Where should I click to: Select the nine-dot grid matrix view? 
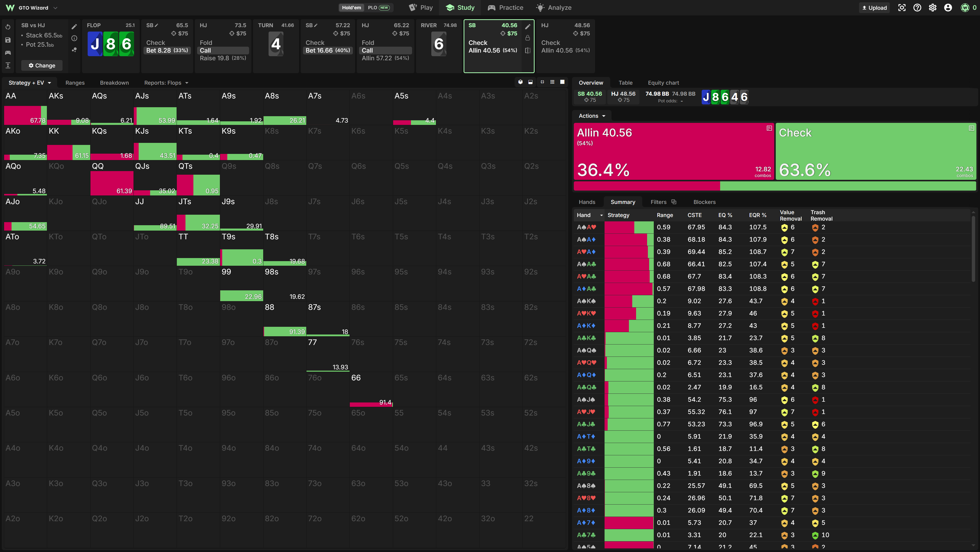click(x=552, y=82)
